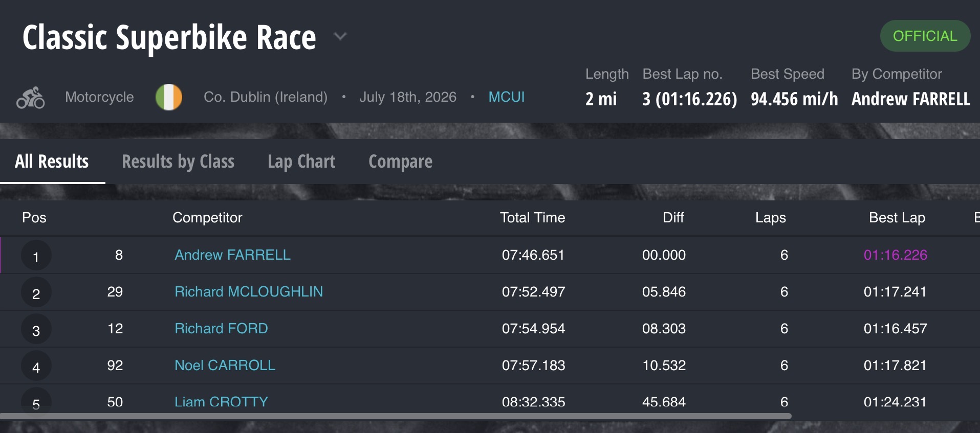Open the Lap Chart tab

tap(301, 162)
